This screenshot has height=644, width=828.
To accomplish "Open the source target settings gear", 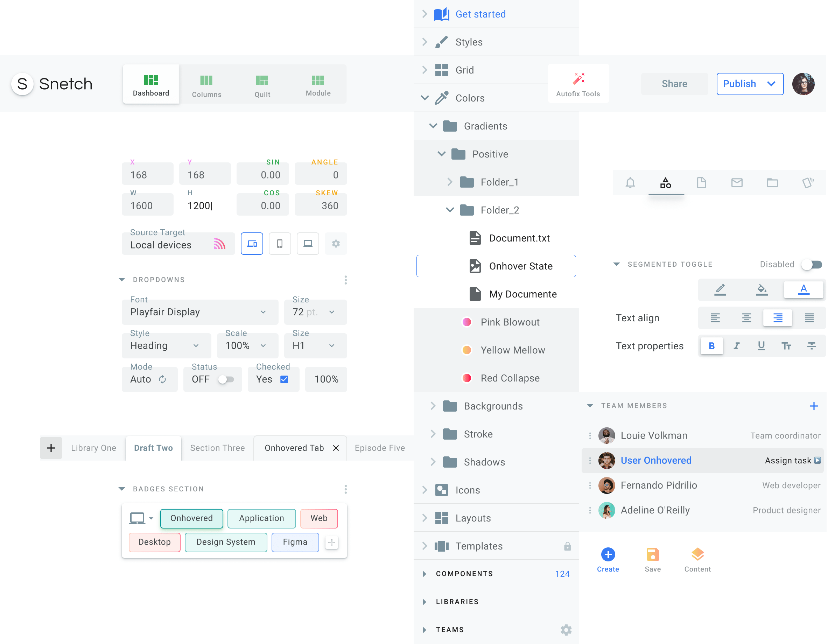I will pyautogui.click(x=336, y=244).
